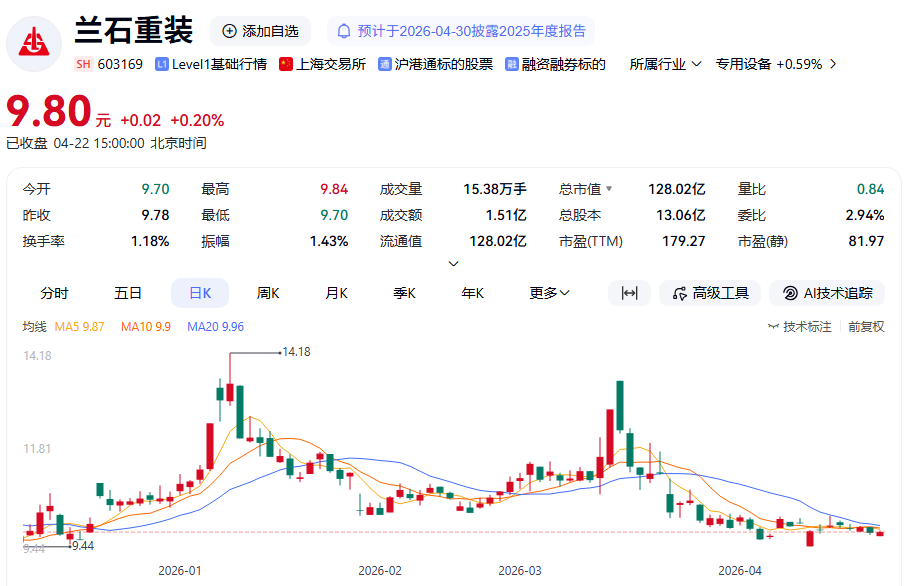Image resolution: width=914 pixels, height=586 pixels.
Task: Toggle 前复权 price adjustment mode
Action: tap(866, 326)
